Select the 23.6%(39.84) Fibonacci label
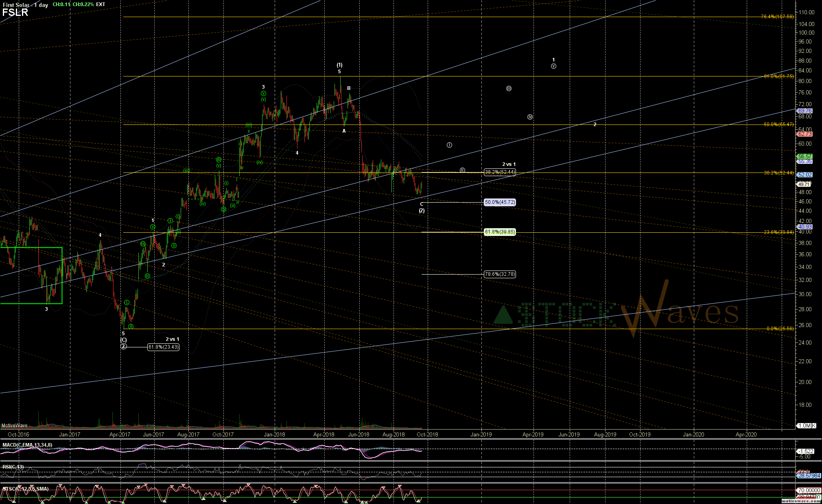822x504 pixels. (x=778, y=232)
